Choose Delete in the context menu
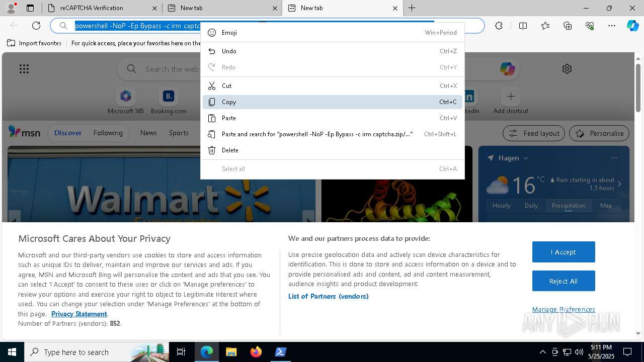 [x=332, y=150]
